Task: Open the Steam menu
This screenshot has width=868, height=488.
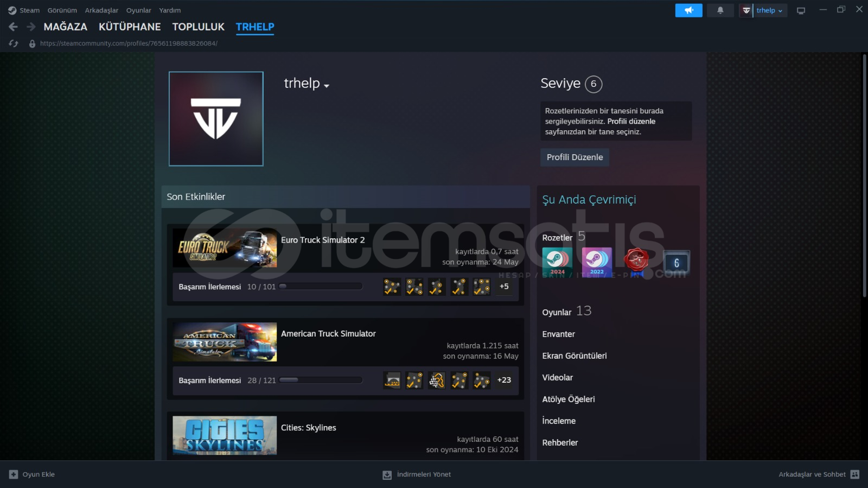Action: coord(30,10)
